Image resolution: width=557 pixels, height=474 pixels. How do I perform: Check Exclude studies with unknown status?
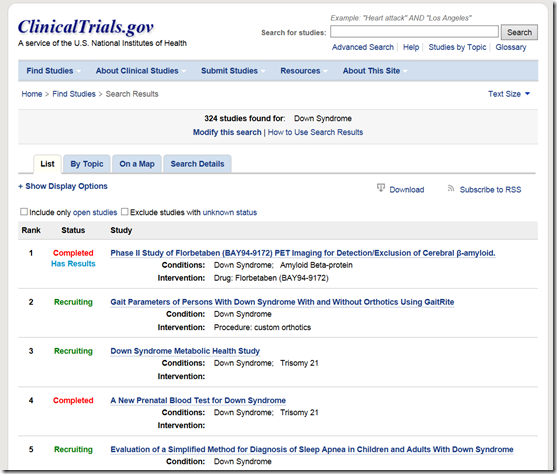pos(124,212)
